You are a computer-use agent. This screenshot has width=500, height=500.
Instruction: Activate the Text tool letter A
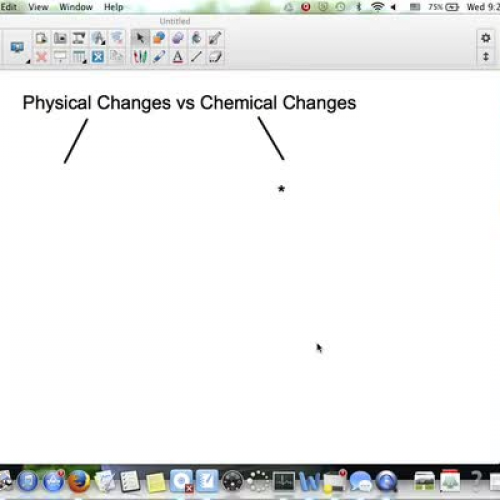(178, 57)
